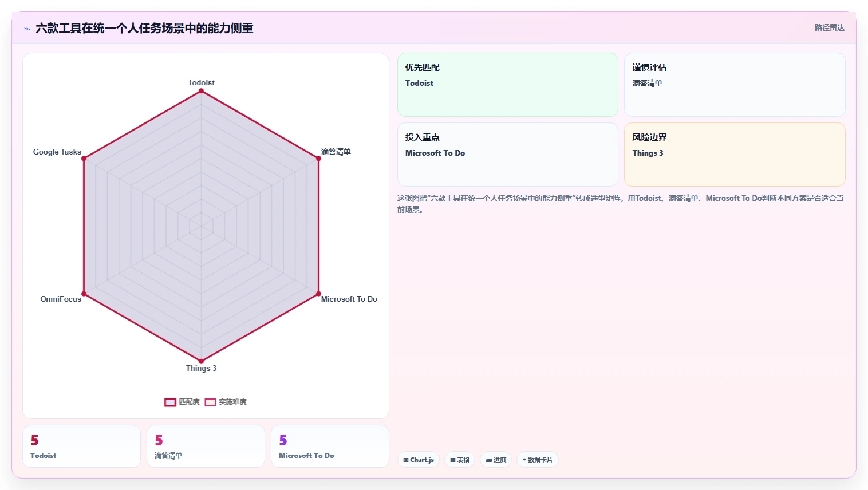868x490 pixels.
Task: Toggle the 实施难度 legend swatch
Action: [x=210, y=402]
